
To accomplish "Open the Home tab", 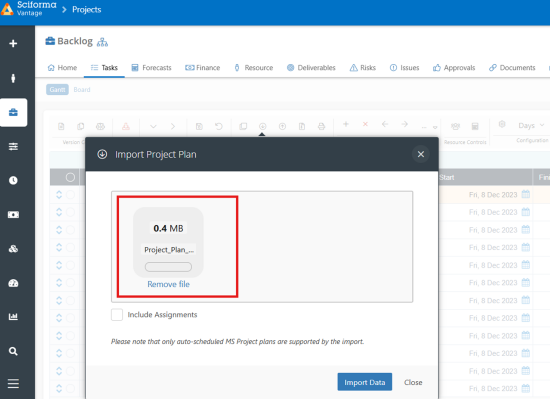I will (62, 68).
